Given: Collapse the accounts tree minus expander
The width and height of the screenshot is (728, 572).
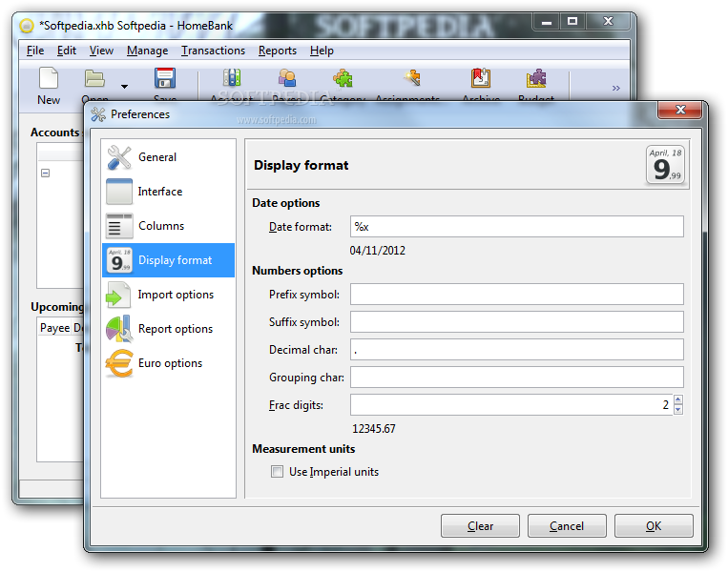Looking at the screenshot, I should point(45,174).
